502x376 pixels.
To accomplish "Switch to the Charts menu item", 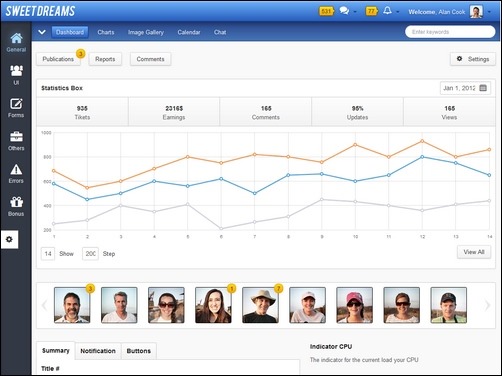I will tap(106, 32).
